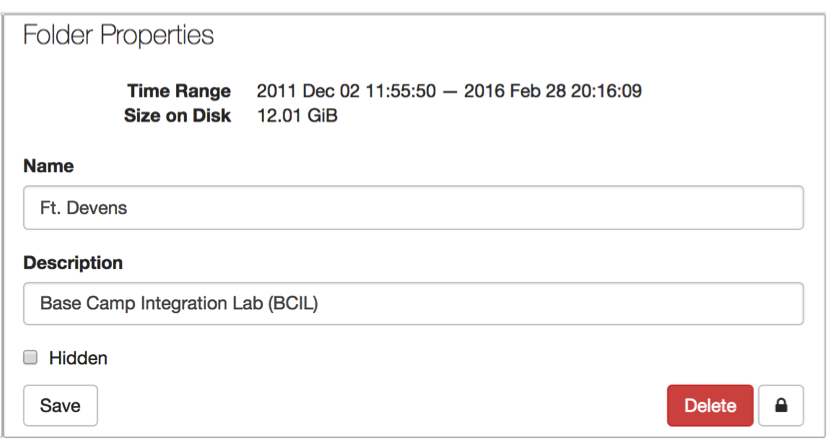This screenshot has height=444, width=832.
Task: Click the word Devens in Name field
Action: click(97, 207)
